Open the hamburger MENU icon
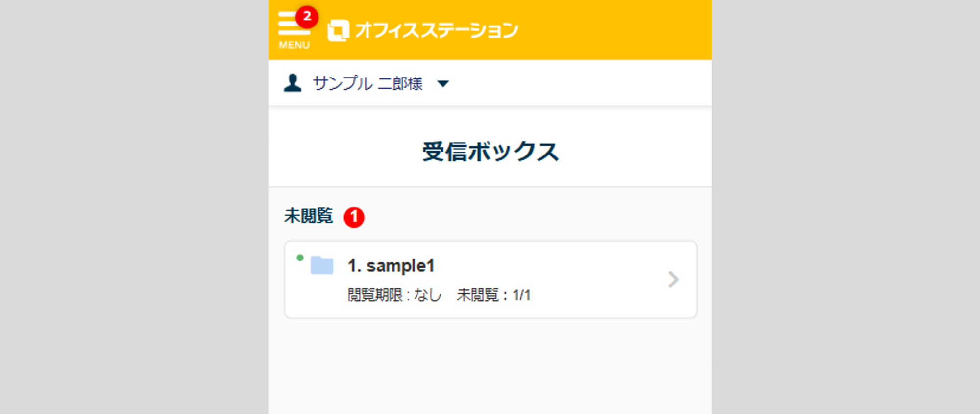The image size is (980, 414). (x=293, y=26)
